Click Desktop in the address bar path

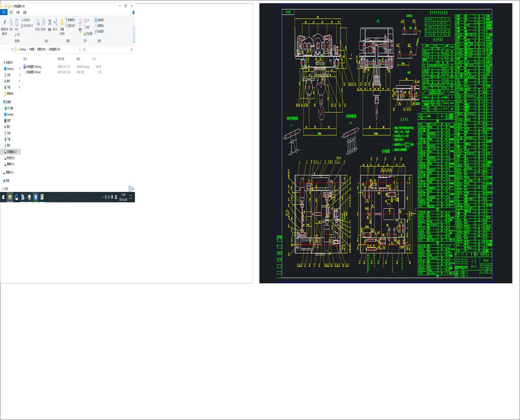(x=22, y=49)
